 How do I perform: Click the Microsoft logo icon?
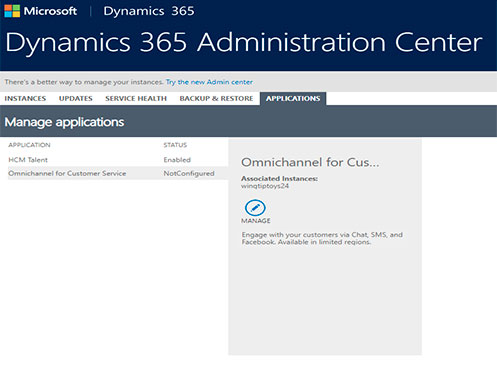point(12,11)
